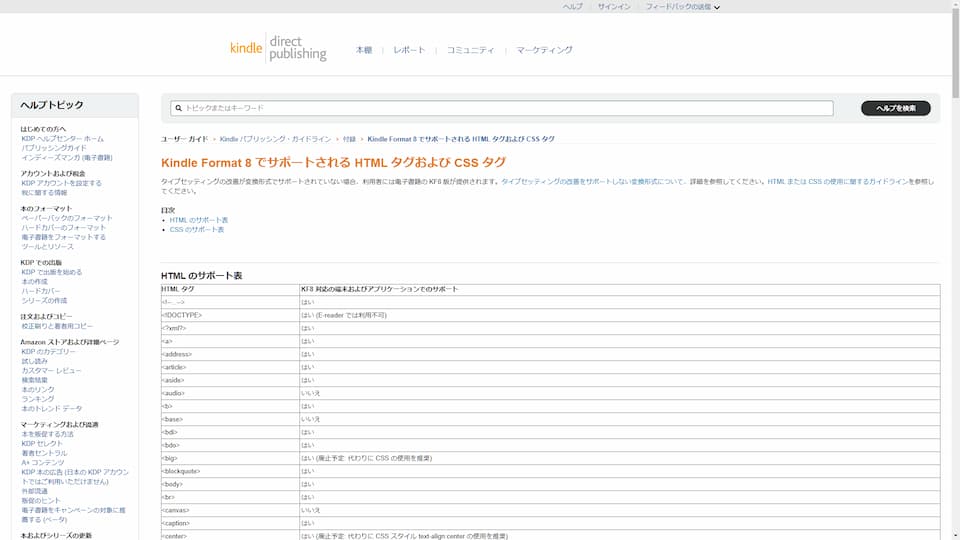Open ペーパーバックのフォーマット sidebar link
The image size is (960, 540).
pyautogui.click(x=67, y=218)
